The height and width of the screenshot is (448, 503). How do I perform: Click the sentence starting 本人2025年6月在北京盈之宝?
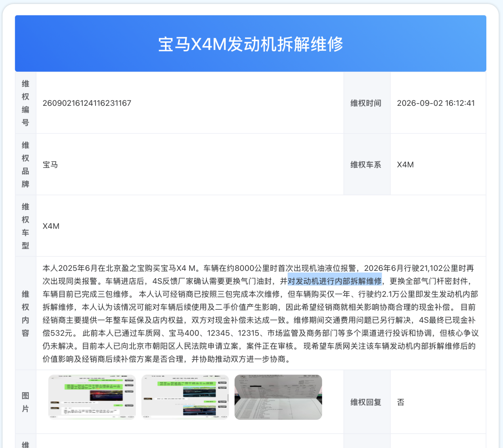[x=121, y=268]
